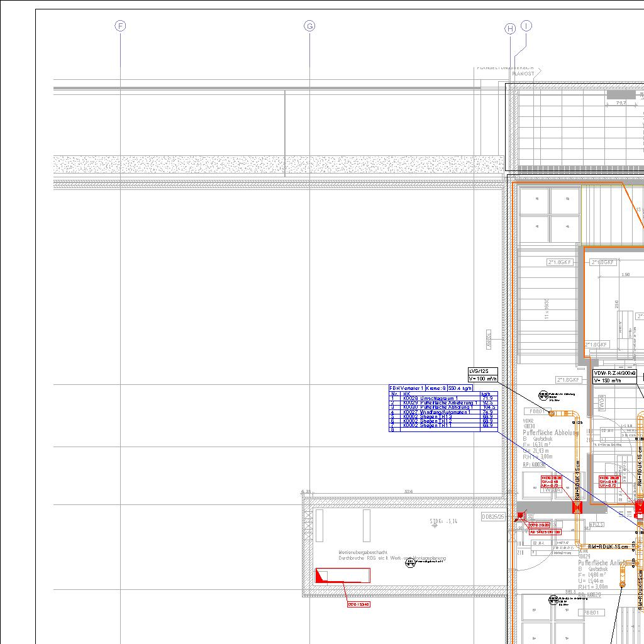
Task: Click the PLANOST annotation text
Action: coord(523,74)
